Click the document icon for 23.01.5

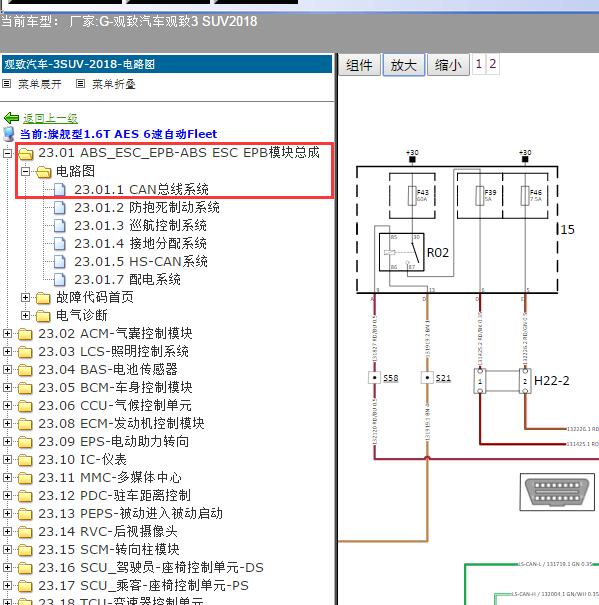pyautogui.click(x=59, y=262)
